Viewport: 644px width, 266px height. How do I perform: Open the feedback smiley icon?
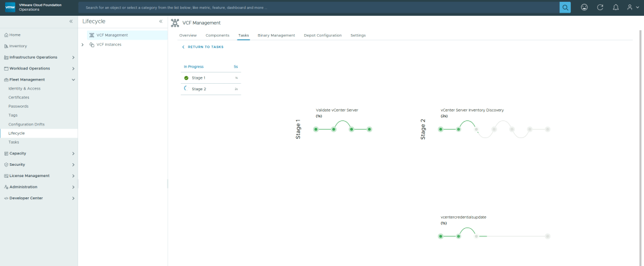584,8
